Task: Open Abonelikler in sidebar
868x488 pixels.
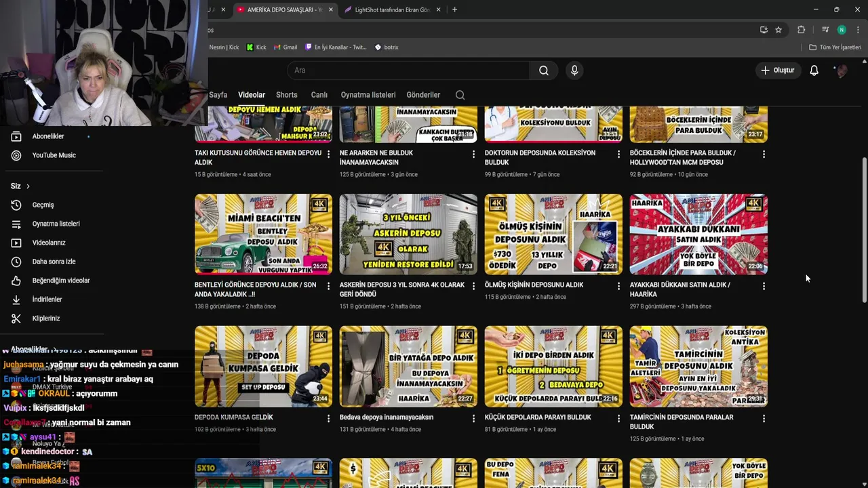Action: [x=47, y=136]
